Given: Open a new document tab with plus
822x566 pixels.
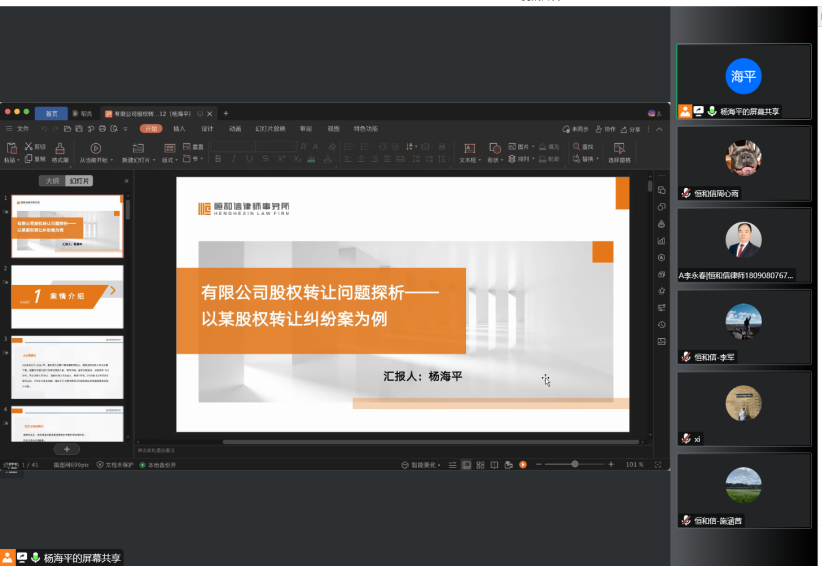Looking at the screenshot, I should coord(226,113).
